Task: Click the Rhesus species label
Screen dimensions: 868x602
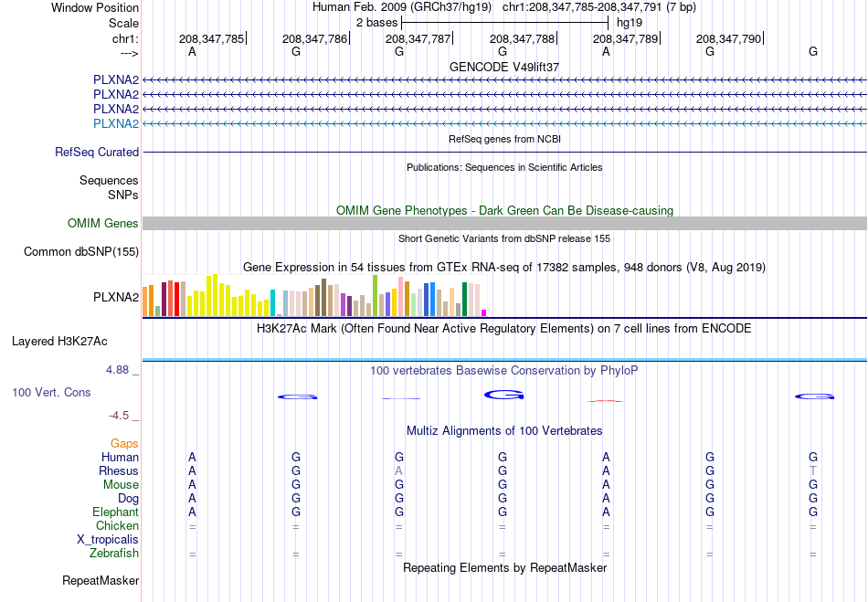Action: pos(119,470)
